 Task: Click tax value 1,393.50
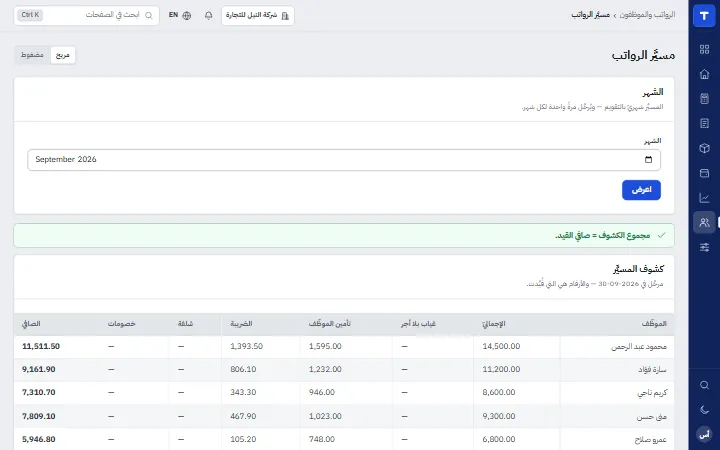coord(247,347)
